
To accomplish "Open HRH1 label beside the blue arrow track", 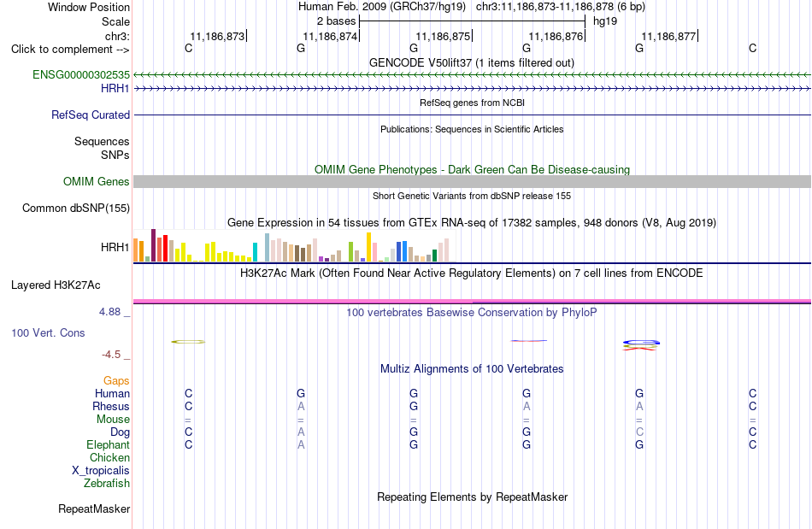I will click(x=115, y=89).
